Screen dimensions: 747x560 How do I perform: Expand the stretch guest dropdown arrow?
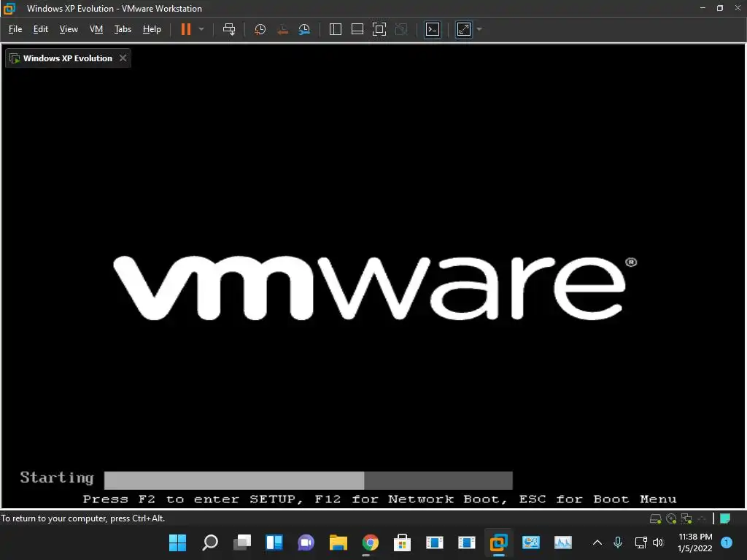pyautogui.click(x=479, y=29)
